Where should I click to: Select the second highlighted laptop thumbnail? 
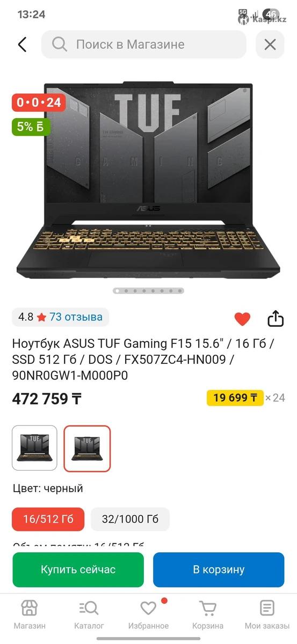coord(87,448)
